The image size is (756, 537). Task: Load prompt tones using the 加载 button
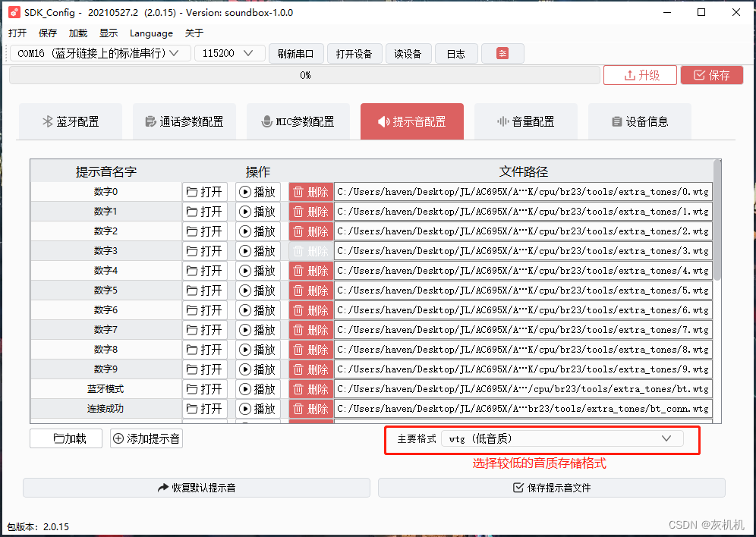click(x=65, y=438)
